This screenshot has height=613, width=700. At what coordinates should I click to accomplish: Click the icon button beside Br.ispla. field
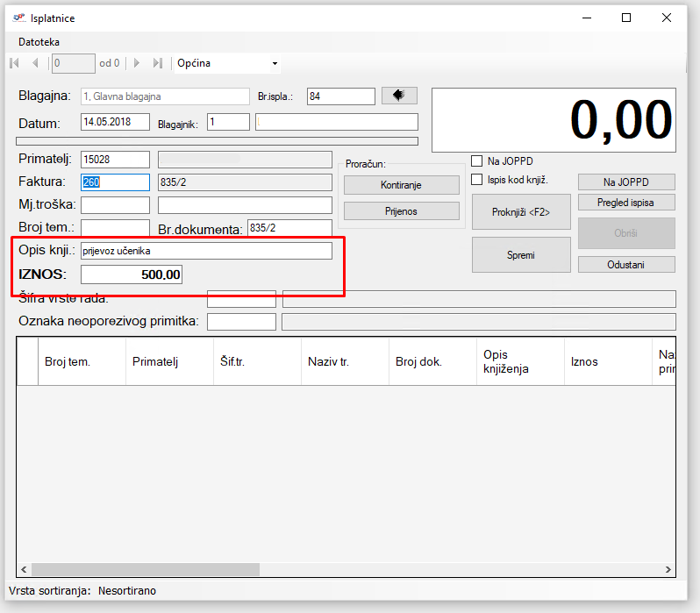399,96
